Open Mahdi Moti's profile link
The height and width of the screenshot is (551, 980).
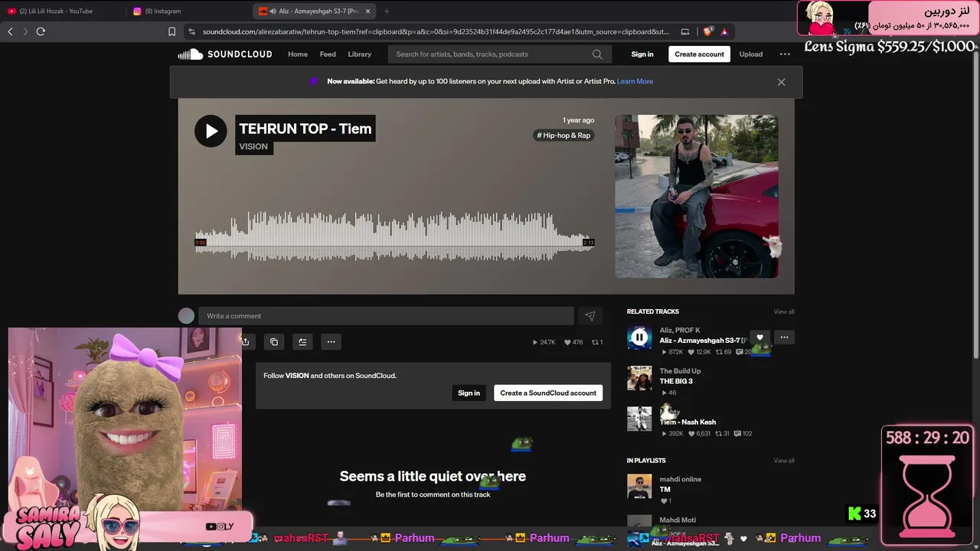[678, 520]
